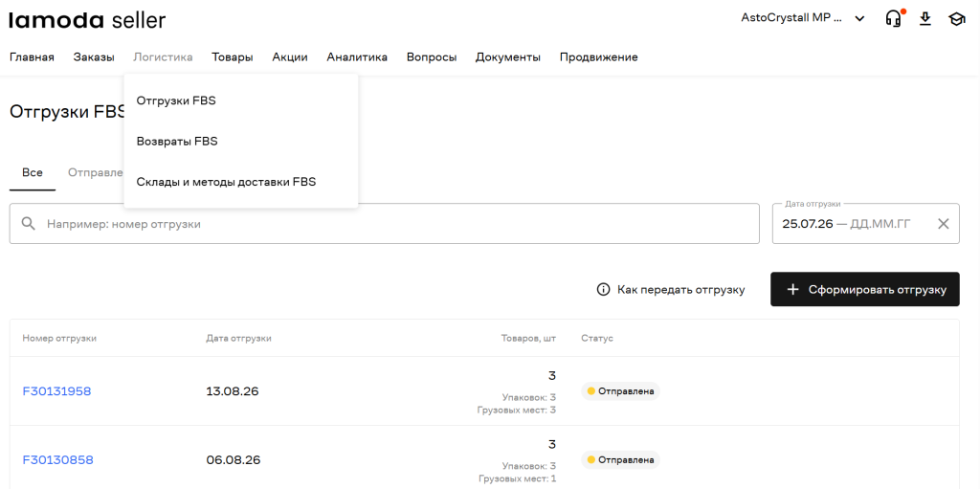This screenshot has width=980, height=489.
Task: Click the lamoda seller logo
Action: tap(87, 21)
